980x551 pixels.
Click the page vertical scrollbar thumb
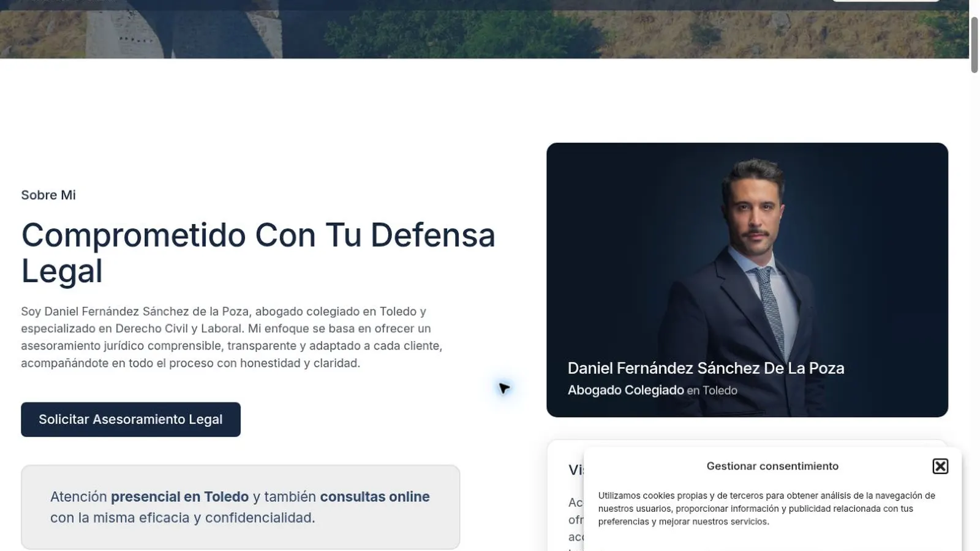[x=974, y=45]
